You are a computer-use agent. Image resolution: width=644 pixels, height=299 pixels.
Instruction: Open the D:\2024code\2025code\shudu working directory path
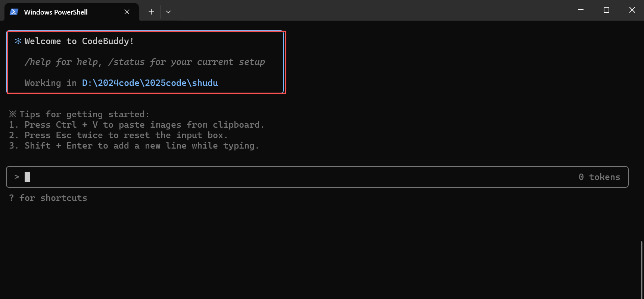point(150,83)
